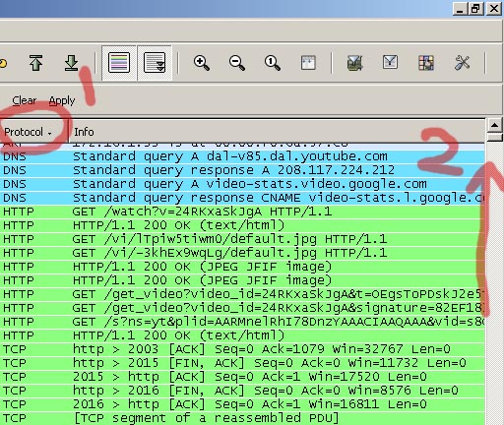Open Display Filters icon
Image resolution: width=504 pixels, height=425 pixels.
(x=391, y=62)
